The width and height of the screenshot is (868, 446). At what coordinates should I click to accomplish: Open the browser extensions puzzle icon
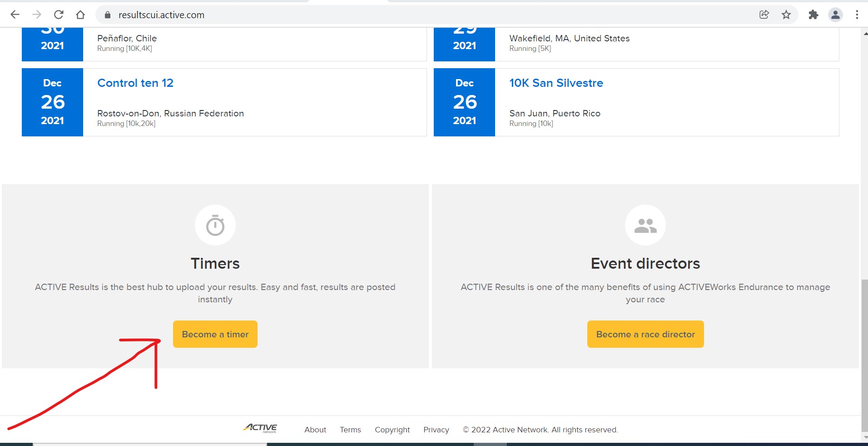pos(813,15)
